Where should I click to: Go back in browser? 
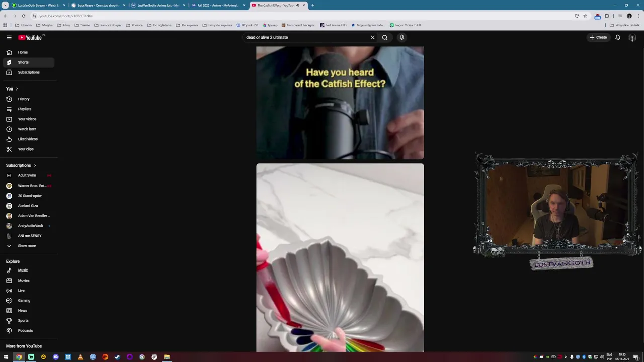tap(6, 16)
